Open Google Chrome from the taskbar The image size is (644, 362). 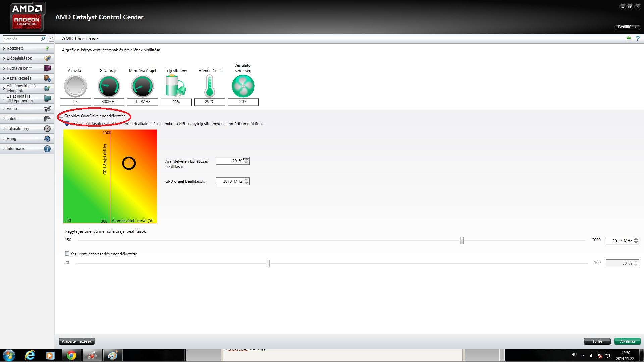[71, 355]
